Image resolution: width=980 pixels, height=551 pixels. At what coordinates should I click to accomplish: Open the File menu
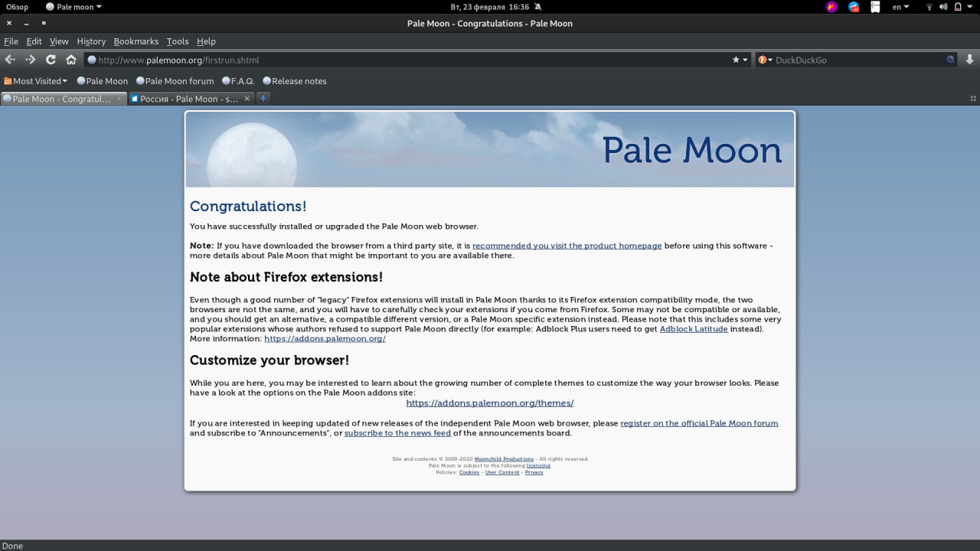[x=11, y=41]
